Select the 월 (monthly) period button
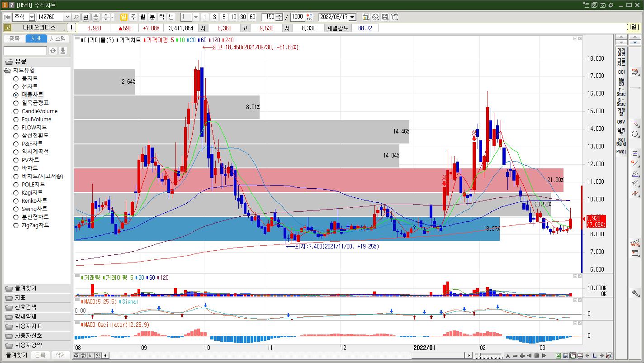 point(143,17)
